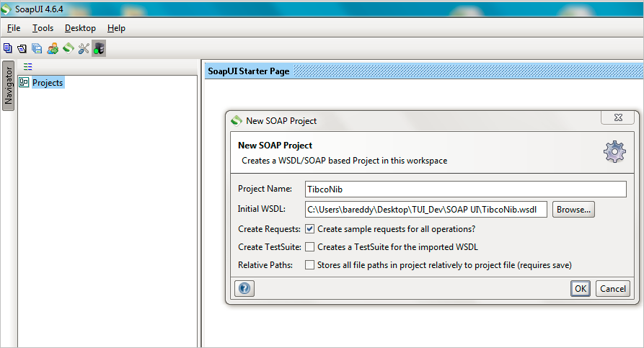Viewport: 644px width, 348px height.
Task: Click the Browse... button
Action: click(x=573, y=209)
